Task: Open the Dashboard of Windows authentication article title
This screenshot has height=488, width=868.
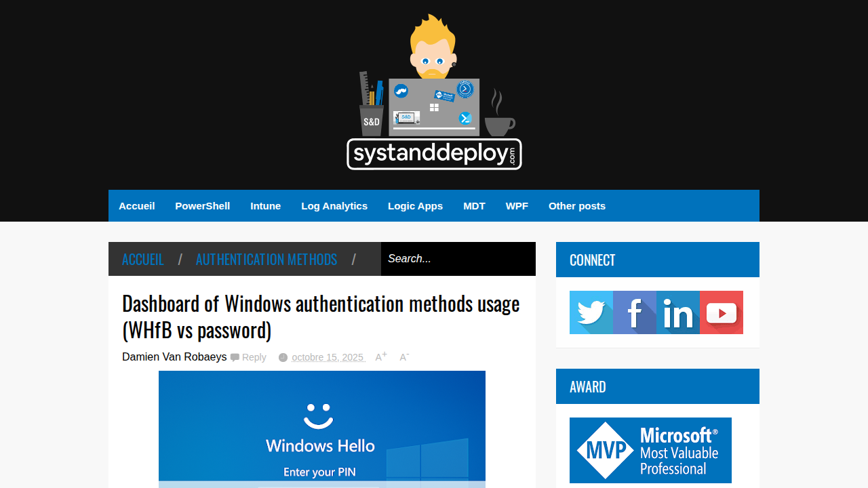Action: pyautogui.click(x=321, y=317)
